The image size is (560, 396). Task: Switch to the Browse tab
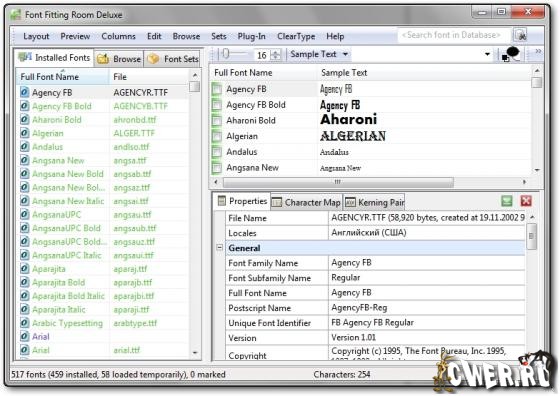tap(119, 59)
